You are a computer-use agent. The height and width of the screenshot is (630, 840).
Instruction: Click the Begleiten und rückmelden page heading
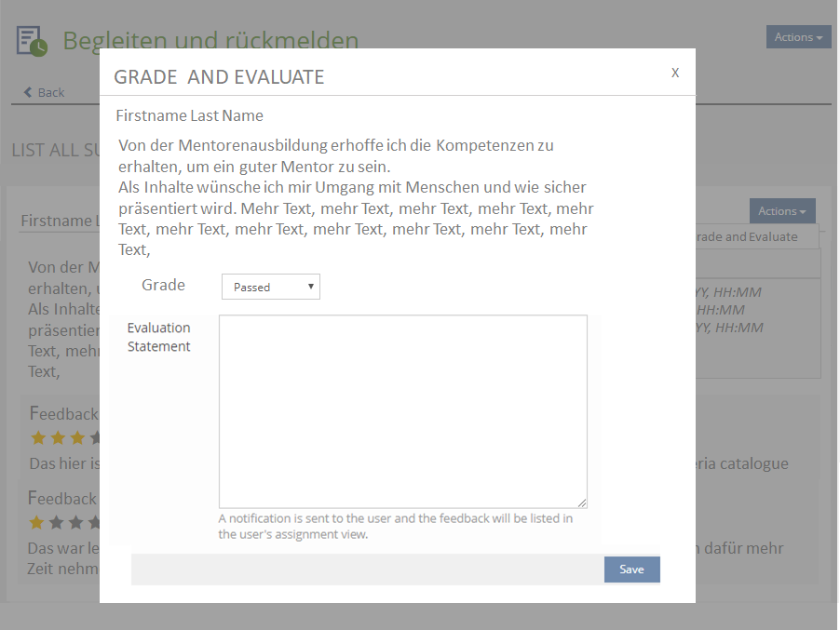[x=210, y=41]
